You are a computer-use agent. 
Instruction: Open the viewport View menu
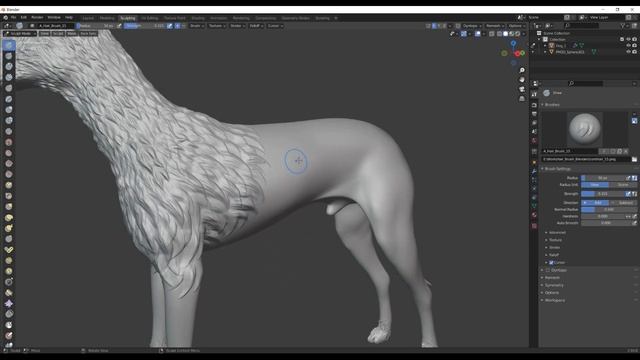pos(44,33)
